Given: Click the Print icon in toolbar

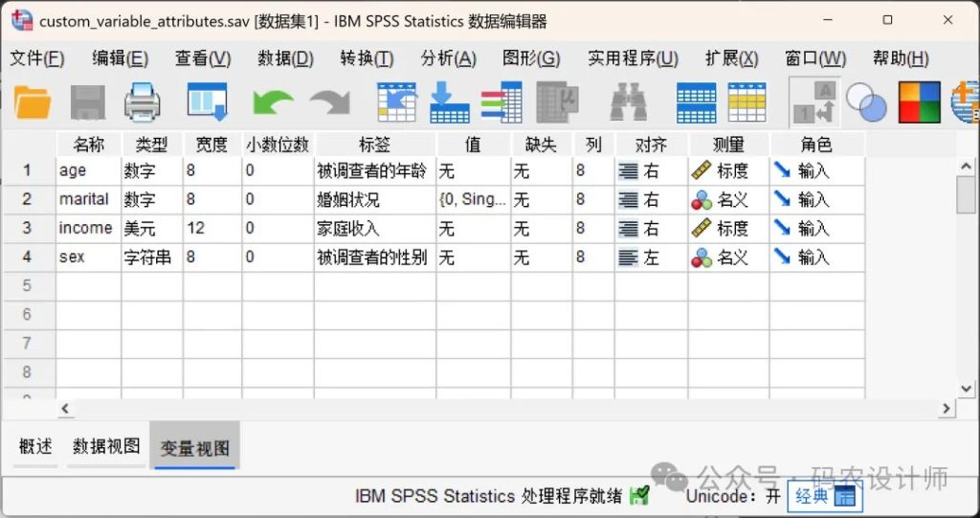Looking at the screenshot, I should [143, 101].
